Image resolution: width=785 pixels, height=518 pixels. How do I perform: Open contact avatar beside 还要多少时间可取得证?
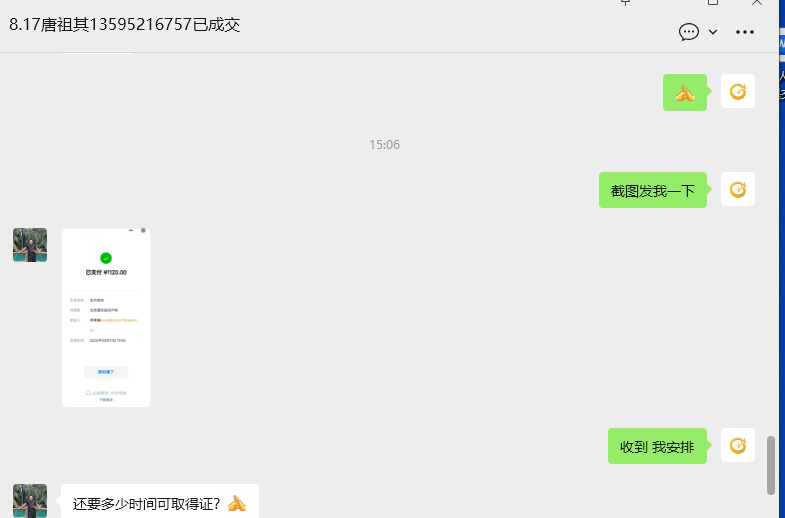pos(30,500)
